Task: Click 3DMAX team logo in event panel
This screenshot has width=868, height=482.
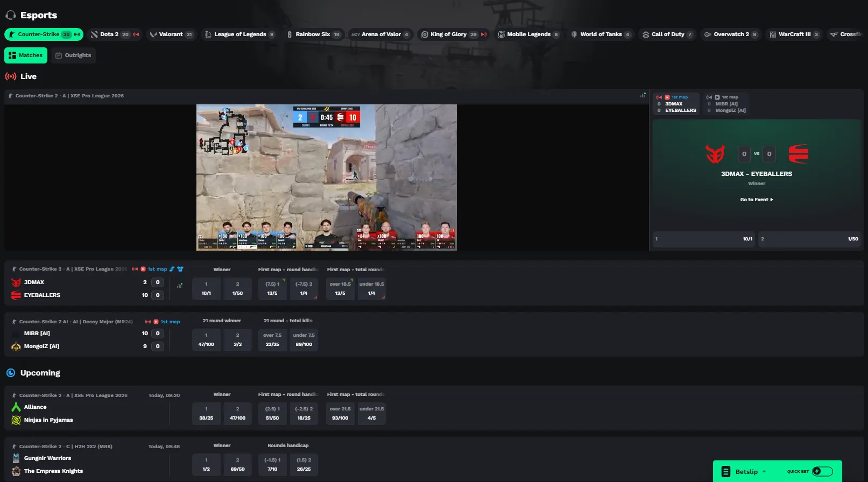Action: point(715,154)
